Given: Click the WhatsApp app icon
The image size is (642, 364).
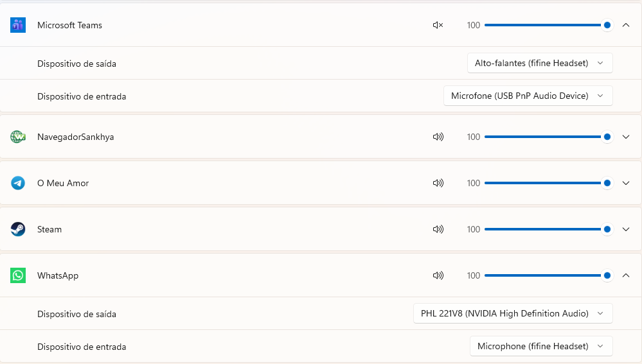Looking at the screenshot, I should click(x=18, y=275).
